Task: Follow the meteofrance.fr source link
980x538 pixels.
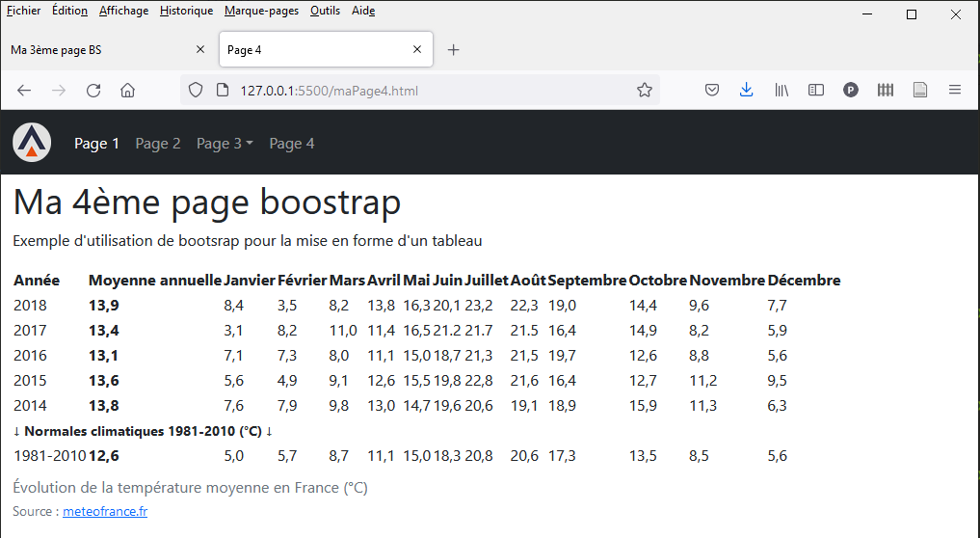Action: (105, 512)
